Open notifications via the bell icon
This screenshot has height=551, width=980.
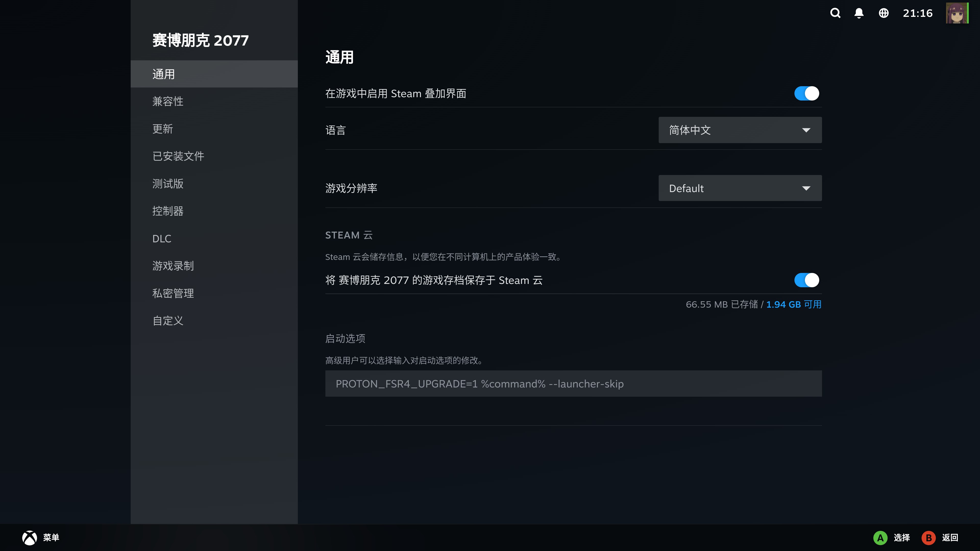[859, 13]
